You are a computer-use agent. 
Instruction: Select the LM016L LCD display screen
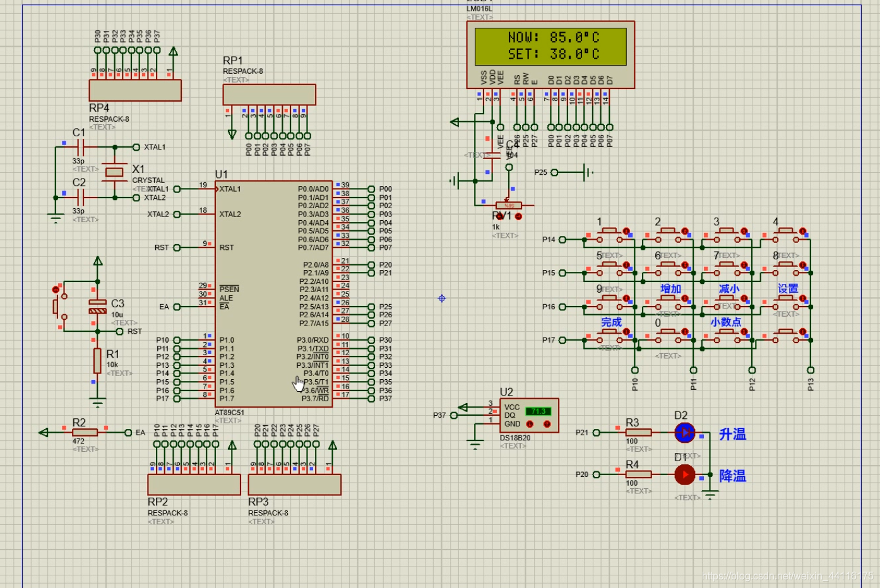550,46
